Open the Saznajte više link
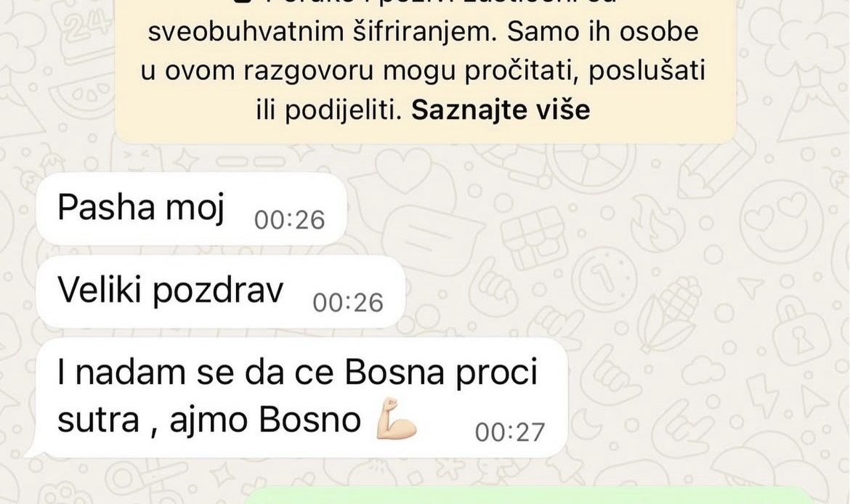The image size is (850, 504). click(x=501, y=110)
